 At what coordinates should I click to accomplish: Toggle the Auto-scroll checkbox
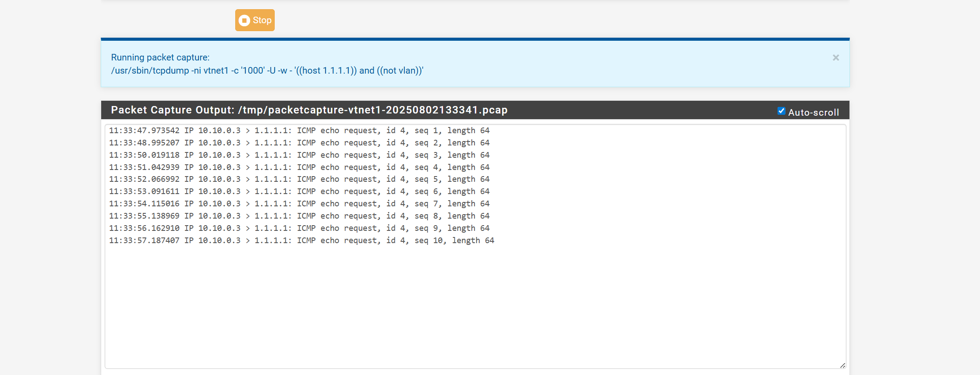tap(781, 111)
